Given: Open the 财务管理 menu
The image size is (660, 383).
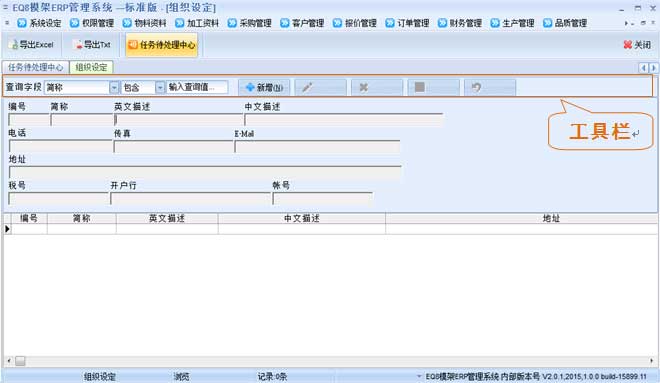Looking at the screenshot, I should (x=460, y=23).
